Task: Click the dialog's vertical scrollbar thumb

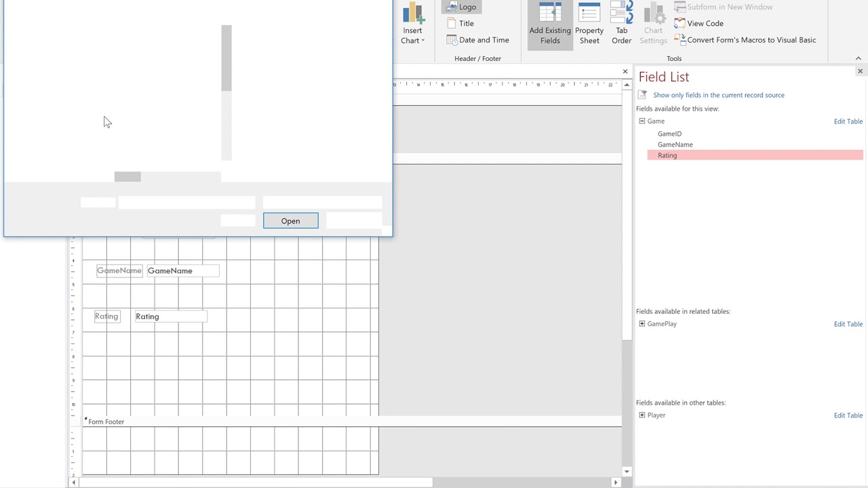Action: (226, 58)
